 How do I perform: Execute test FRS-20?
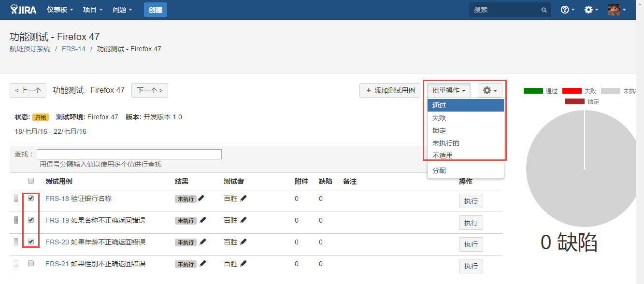[x=471, y=244]
